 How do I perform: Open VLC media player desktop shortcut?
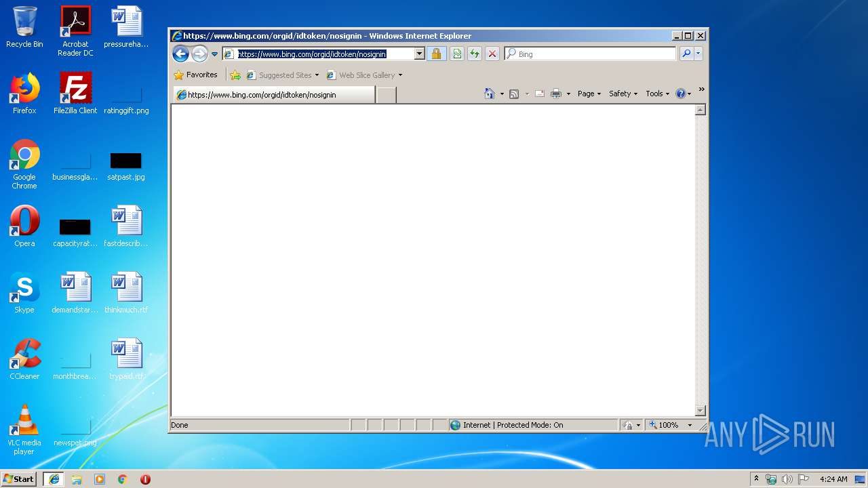coord(24,430)
